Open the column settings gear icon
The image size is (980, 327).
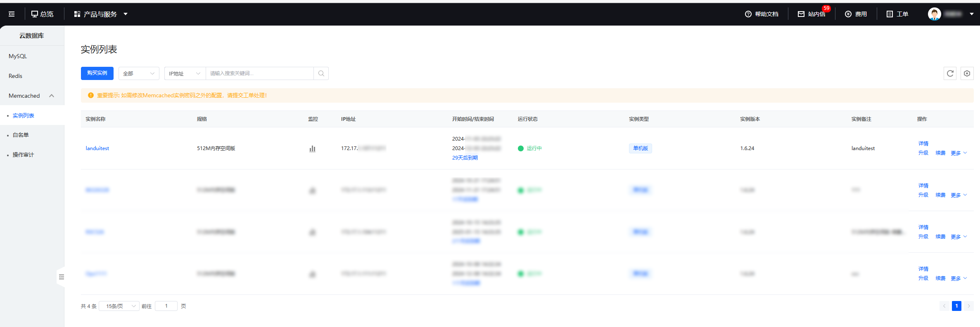point(967,73)
